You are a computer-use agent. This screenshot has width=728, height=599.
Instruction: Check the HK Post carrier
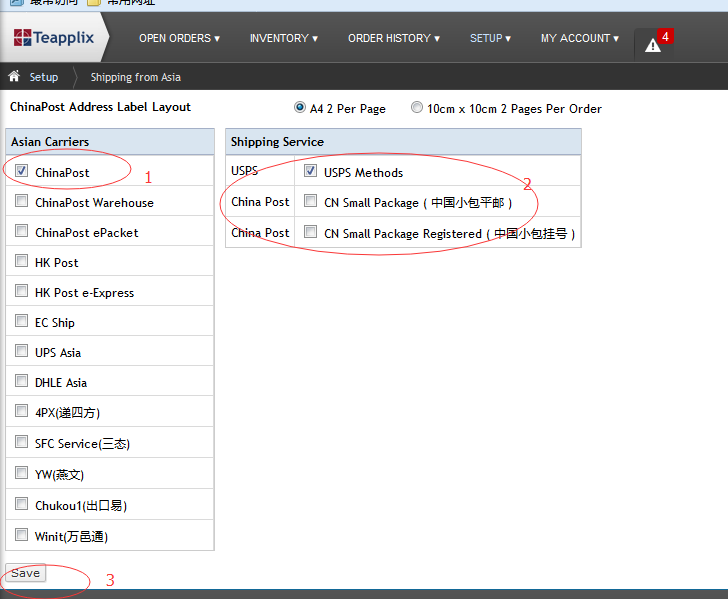tap(21, 260)
